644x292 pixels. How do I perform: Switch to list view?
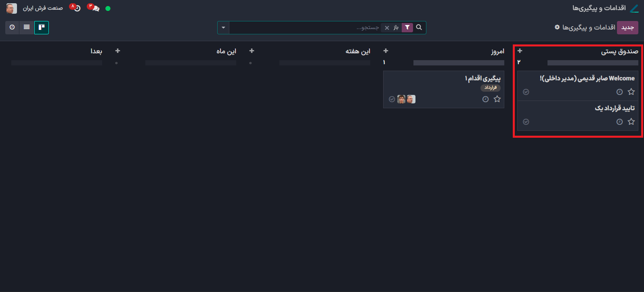pyautogui.click(x=27, y=27)
